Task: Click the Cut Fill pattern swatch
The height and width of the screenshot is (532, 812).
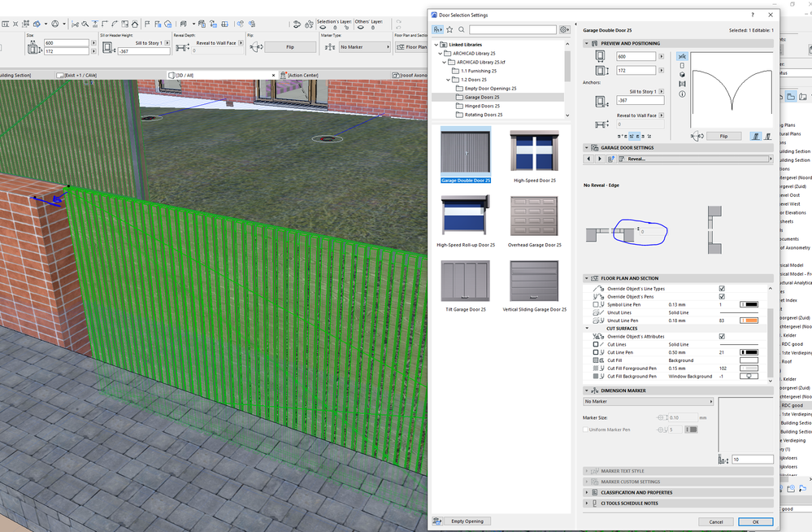Action: (x=749, y=360)
